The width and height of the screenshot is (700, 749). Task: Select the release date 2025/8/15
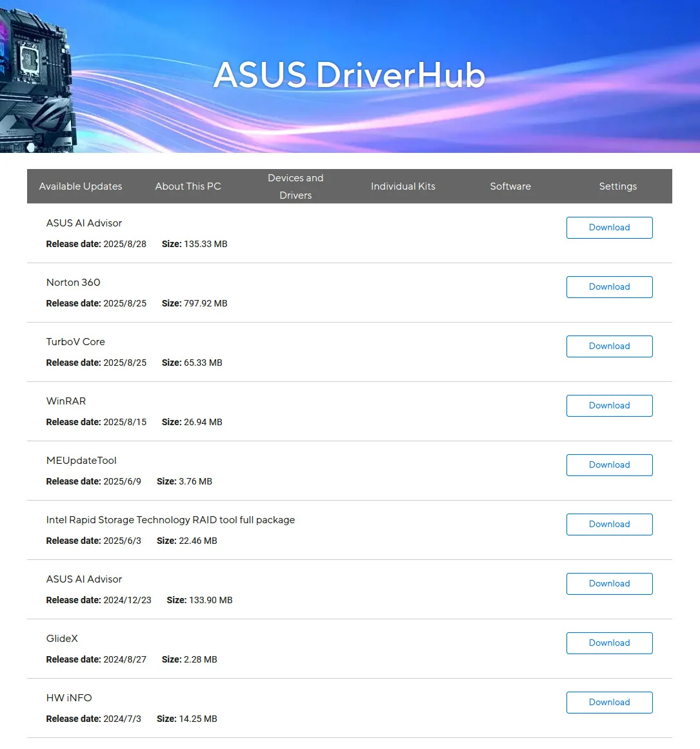(x=125, y=423)
